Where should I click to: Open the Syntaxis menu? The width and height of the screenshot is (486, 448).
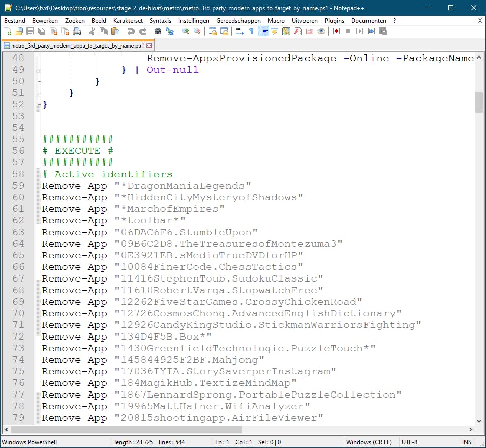click(x=160, y=21)
